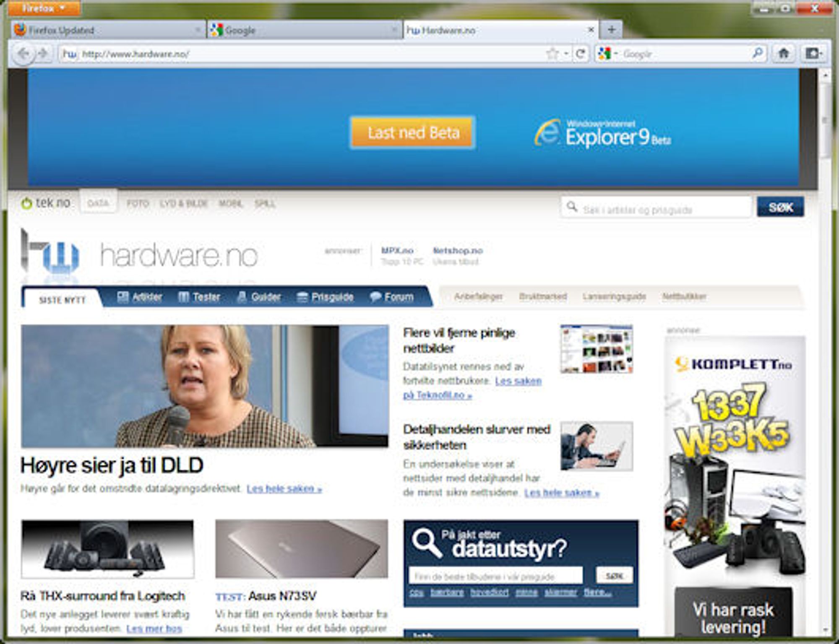This screenshot has height=644, width=839.
Task: Click the Les saken på Teknofil.no link
Action: click(x=472, y=388)
